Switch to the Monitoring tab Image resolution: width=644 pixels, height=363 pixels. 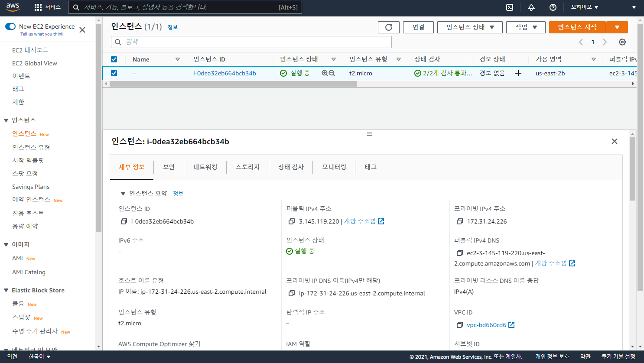pyautogui.click(x=334, y=167)
